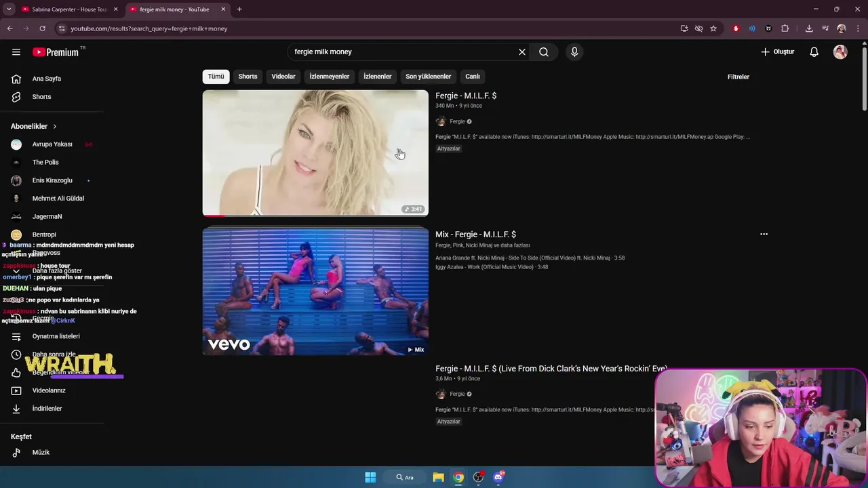
Task: Open the Fergie - M.I.L.F. $ title
Action: (466, 96)
